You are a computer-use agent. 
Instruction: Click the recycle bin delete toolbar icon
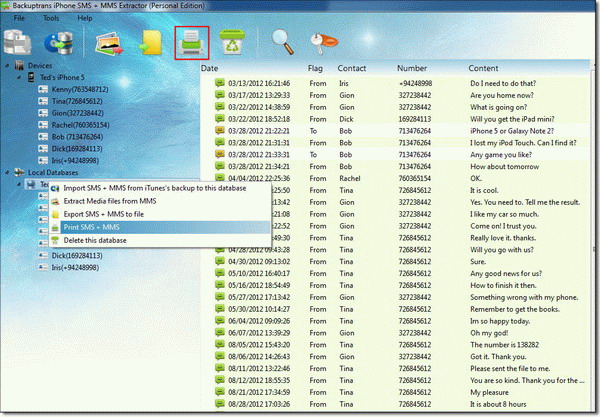(232, 42)
